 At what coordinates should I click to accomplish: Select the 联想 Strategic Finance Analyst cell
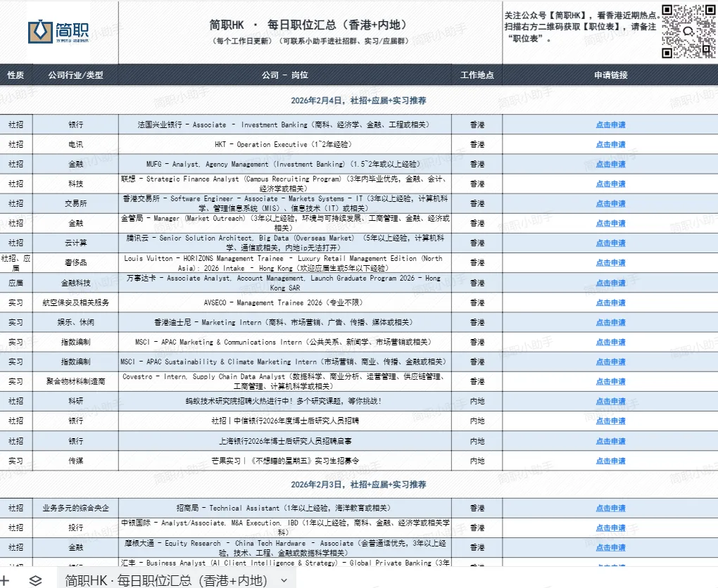[285, 184]
